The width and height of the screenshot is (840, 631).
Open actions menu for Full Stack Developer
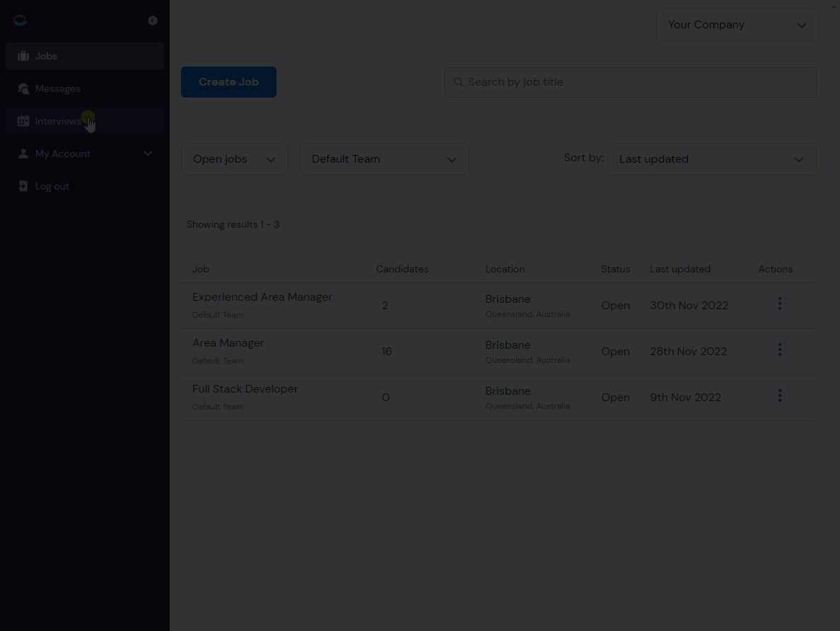779,395
